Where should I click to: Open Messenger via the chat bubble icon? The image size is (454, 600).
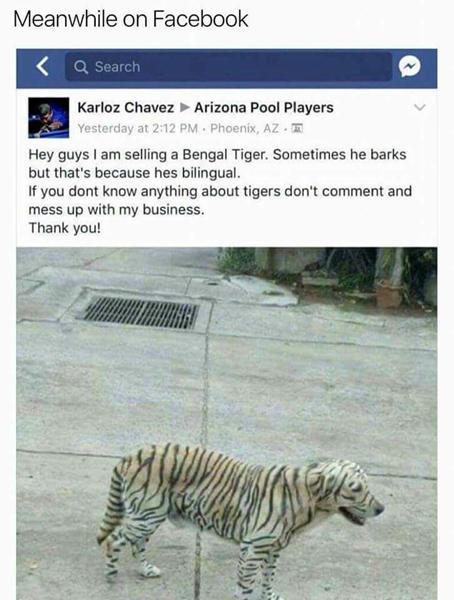click(x=410, y=67)
